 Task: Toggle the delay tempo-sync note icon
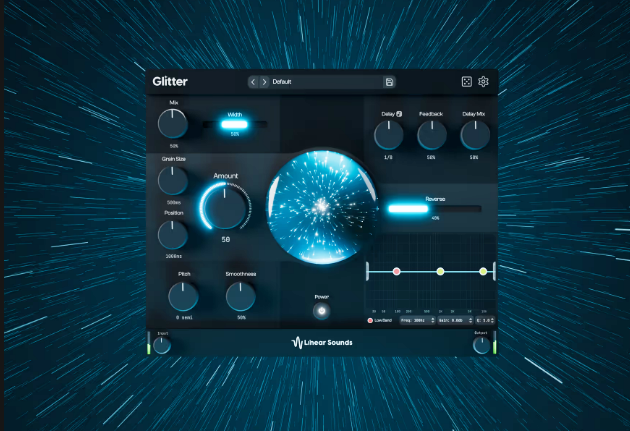click(x=399, y=114)
